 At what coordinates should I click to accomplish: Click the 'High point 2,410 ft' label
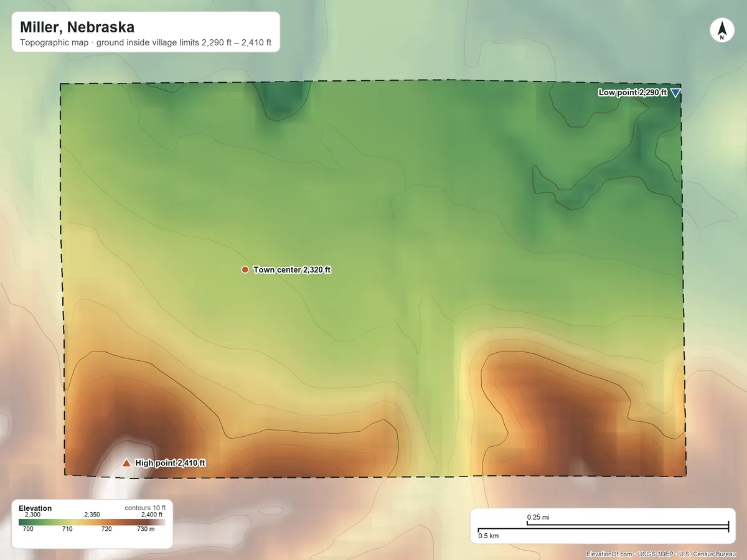coord(170,463)
